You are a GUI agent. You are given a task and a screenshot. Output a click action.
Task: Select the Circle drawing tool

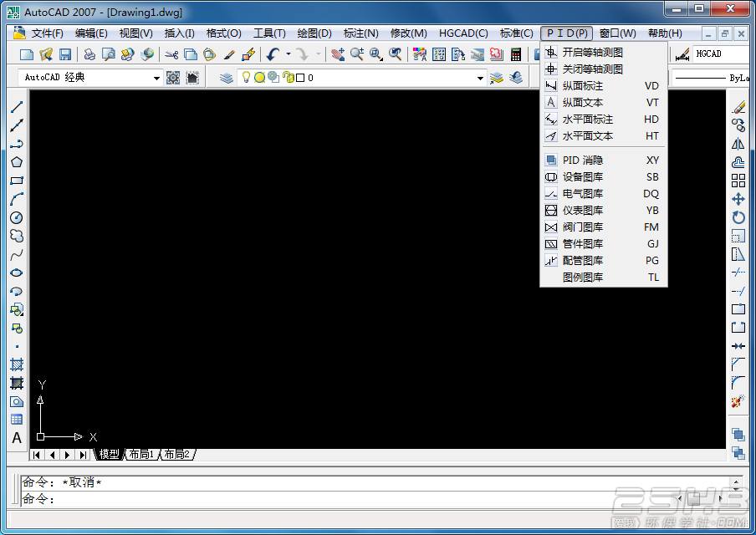[17, 217]
